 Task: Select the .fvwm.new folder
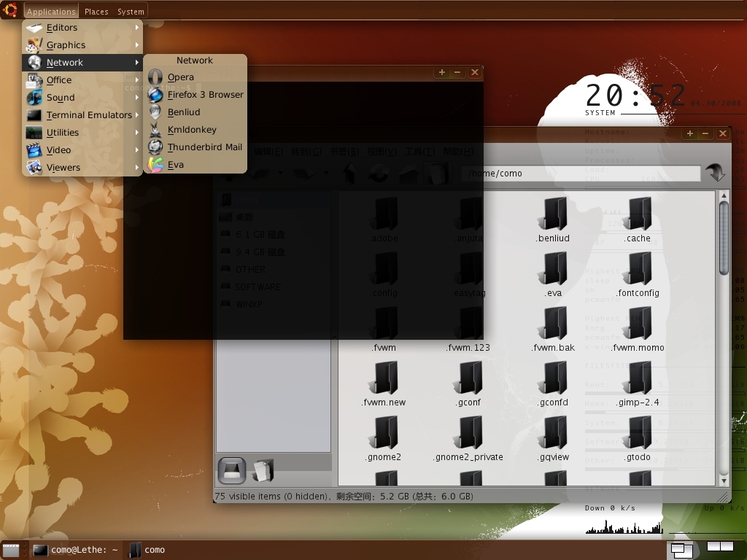[384, 384]
